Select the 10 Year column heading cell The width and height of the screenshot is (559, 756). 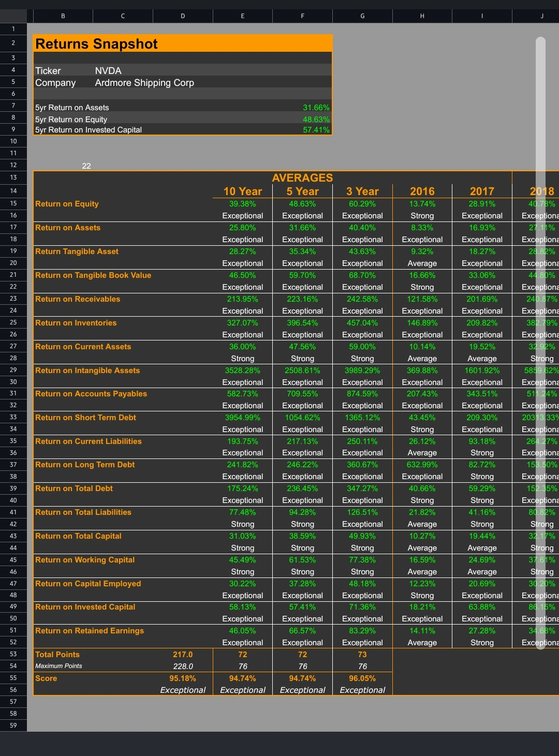tap(242, 191)
